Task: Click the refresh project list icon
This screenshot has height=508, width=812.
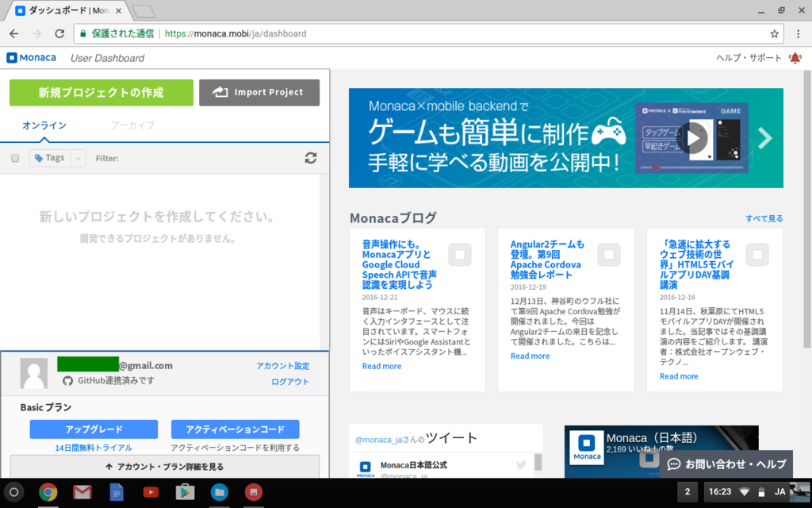Action: pos(311,158)
